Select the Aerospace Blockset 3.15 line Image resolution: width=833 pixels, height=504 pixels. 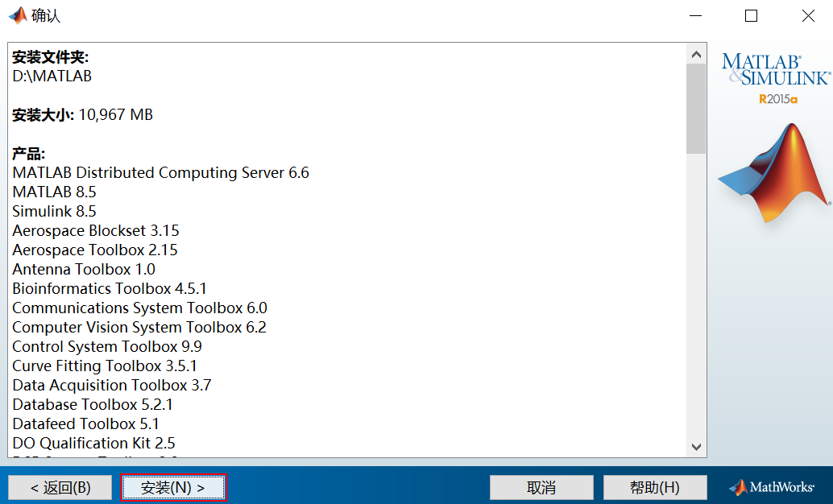coord(96,230)
